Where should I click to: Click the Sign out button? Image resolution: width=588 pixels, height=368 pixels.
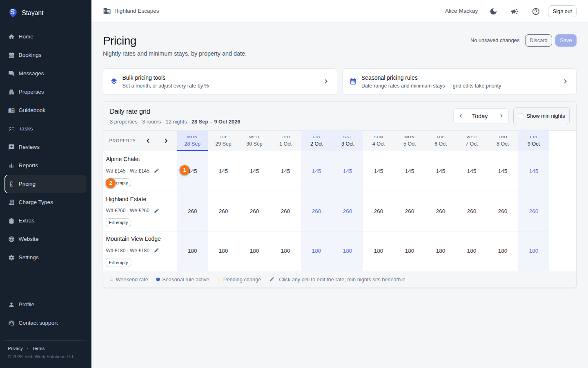point(562,11)
